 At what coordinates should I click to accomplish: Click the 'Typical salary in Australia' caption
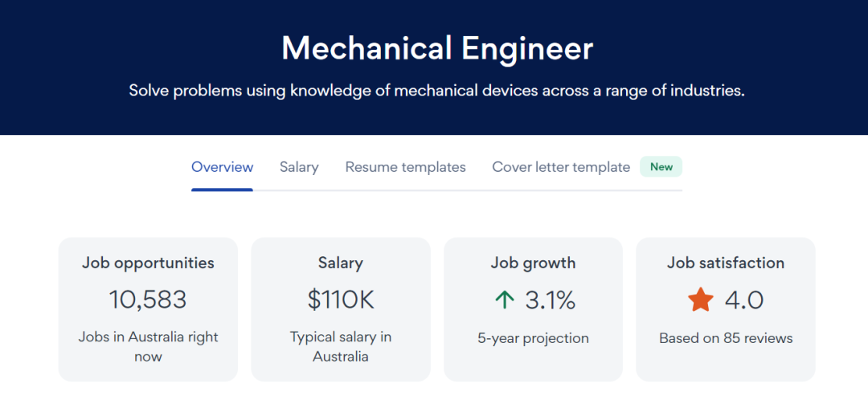(341, 346)
